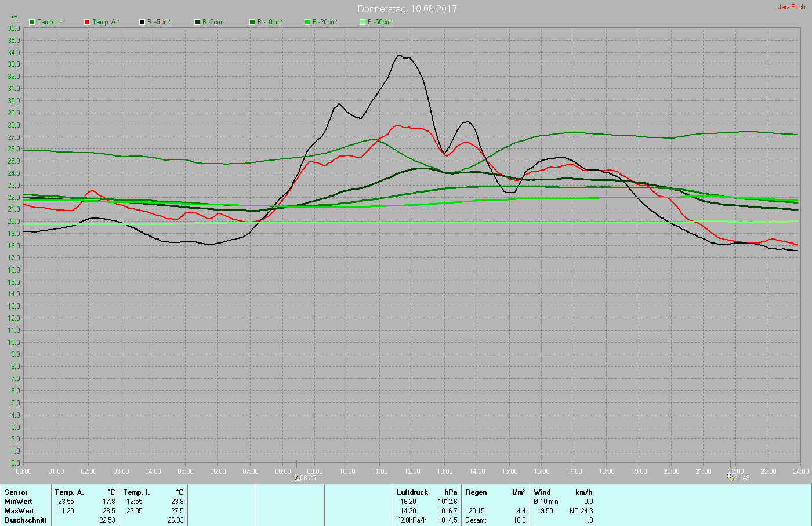Click the °C unit label above y-axis
The width and height of the screenshot is (812, 526).
click(x=14, y=19)
